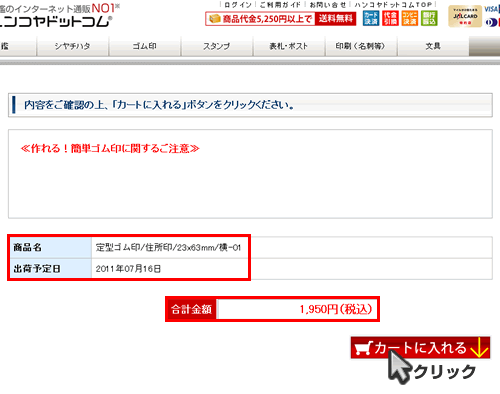Screen dimensions: 500x394
Task: Open the ゴム印 menu tab
Action: [x=144, y=46]
